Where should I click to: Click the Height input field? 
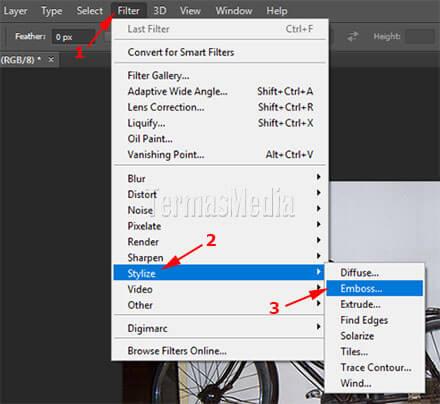coord(420,36)
